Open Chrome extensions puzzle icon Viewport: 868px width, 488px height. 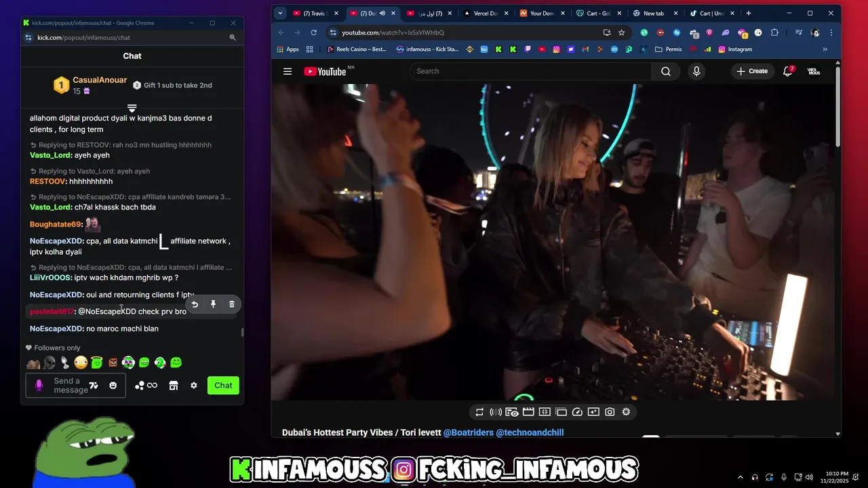click(774, 33)
